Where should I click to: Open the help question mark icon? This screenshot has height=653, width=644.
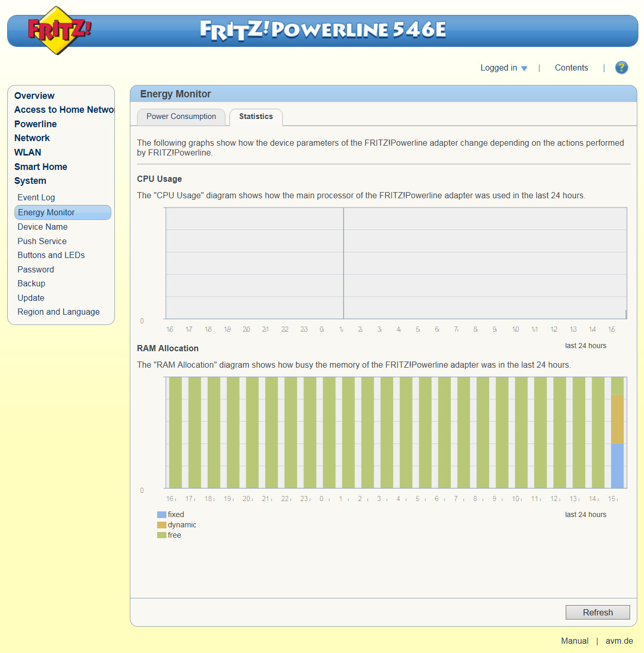pos(621,67)
